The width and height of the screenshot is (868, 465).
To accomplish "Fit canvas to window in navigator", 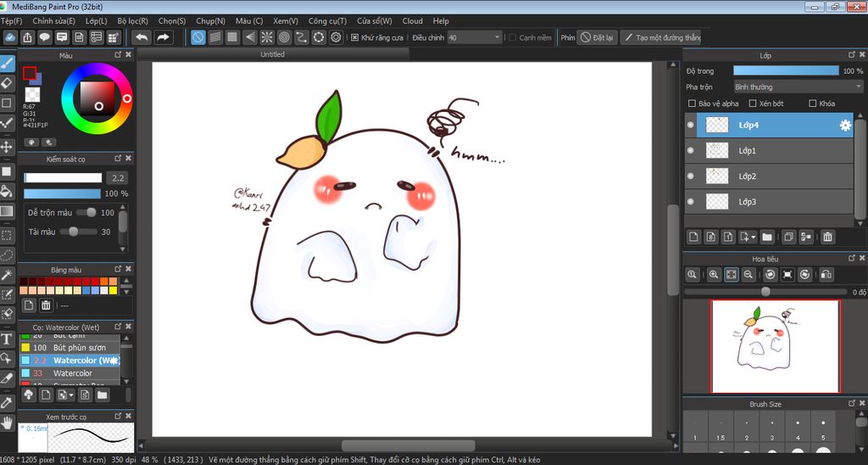I will [732, 274].
